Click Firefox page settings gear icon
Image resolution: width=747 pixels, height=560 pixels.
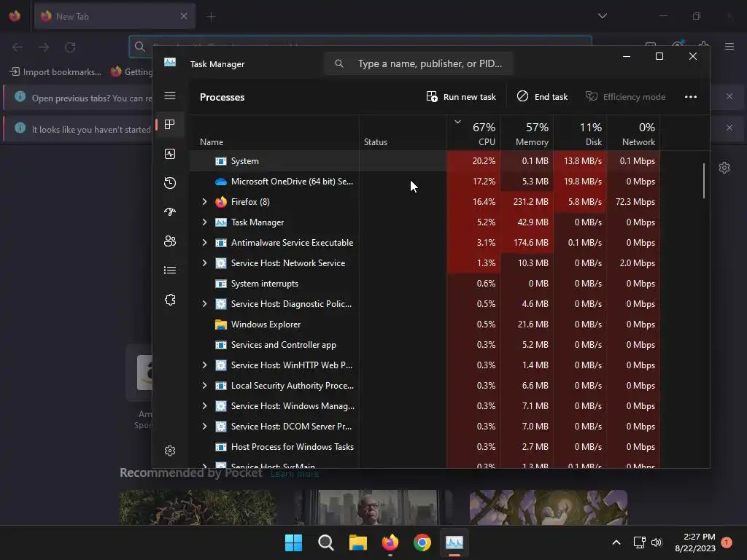724,168
